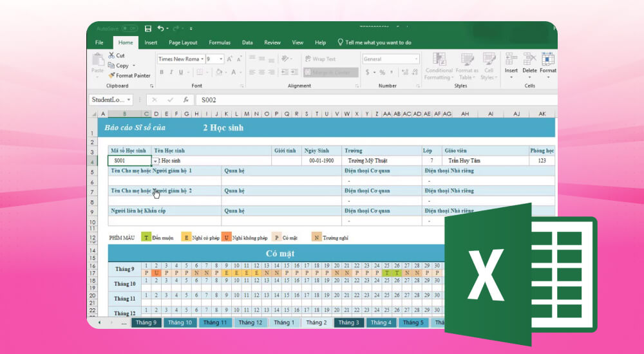
Task: Click the Increase Indent icon
Action: click(294, 72)
